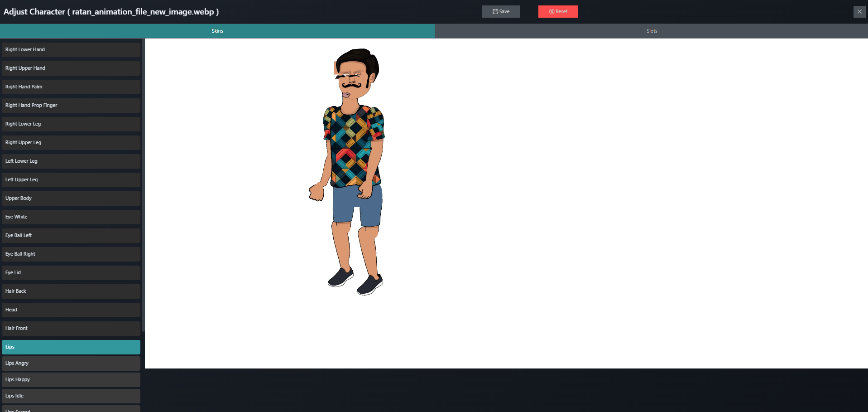Screen dimensions: 868x412
Task: Select the Hair Back item
Action: pos(71,291)
